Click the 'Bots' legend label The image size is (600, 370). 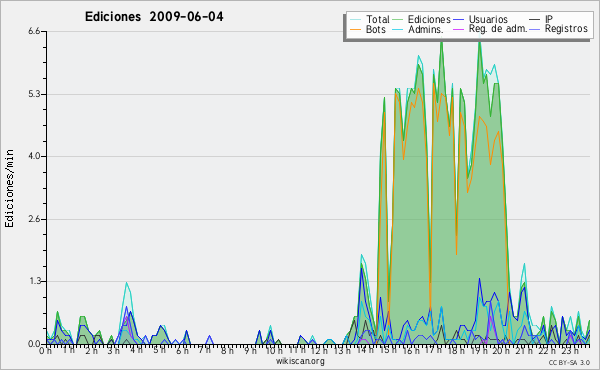[x=375, y=29]
